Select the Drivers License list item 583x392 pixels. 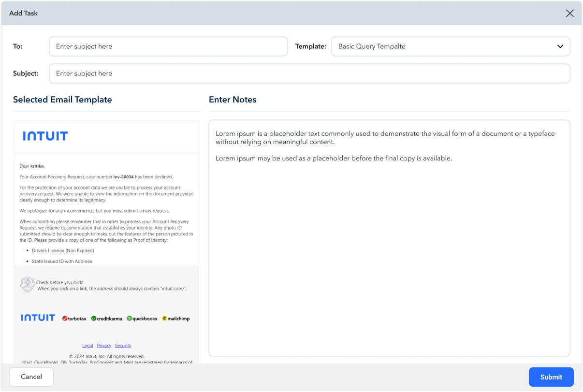click(63, 251)
